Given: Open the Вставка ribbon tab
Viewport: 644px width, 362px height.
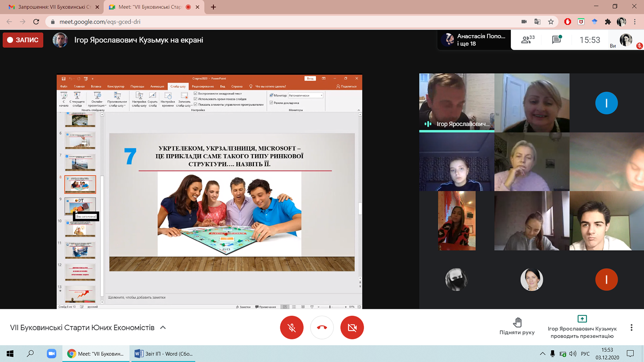Looking at the screenshot, I should pyautogui.click(x=96, y=86).
